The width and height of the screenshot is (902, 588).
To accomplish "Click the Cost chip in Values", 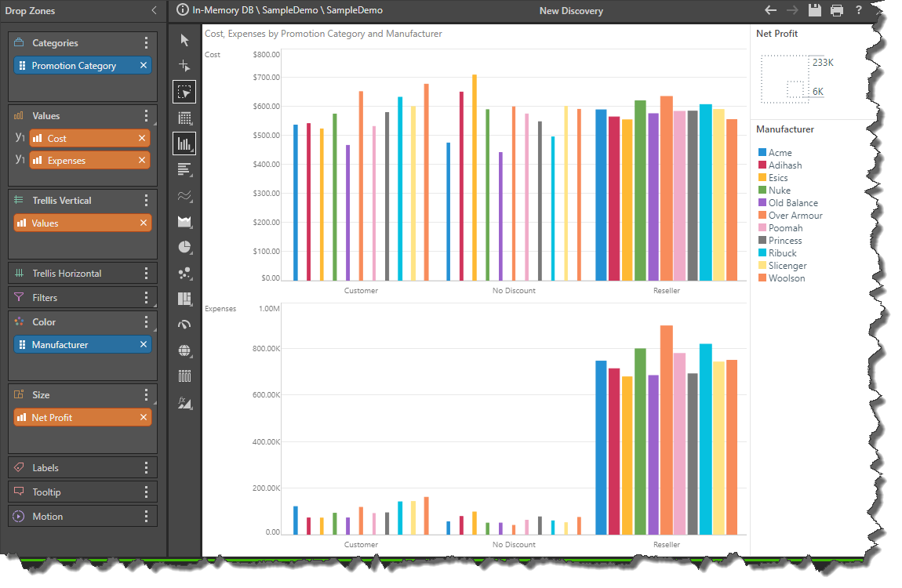I will point(82,139).
